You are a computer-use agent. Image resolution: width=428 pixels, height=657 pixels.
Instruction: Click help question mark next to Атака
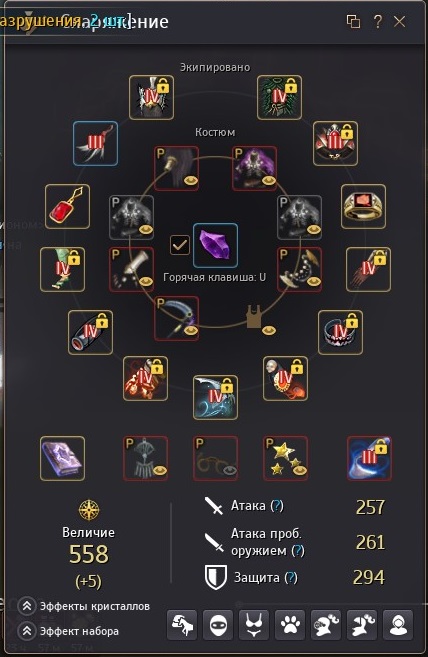[x=277, y=506]
